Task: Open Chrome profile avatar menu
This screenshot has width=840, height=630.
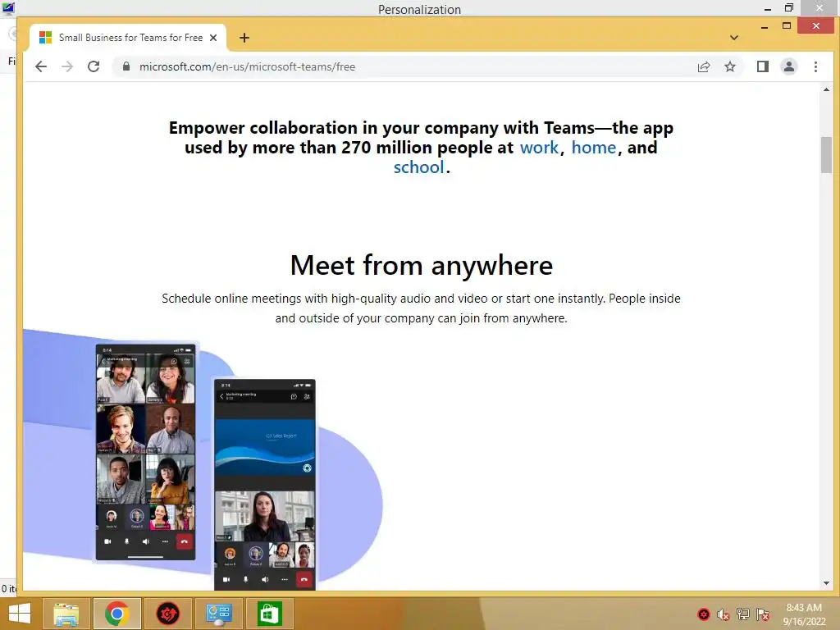Action: point(789,66)
